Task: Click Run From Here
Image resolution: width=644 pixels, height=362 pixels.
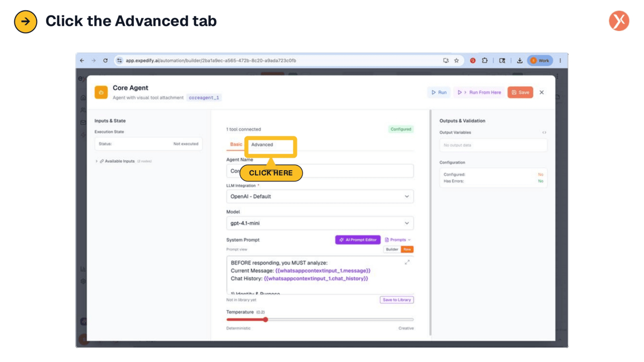Action: 479,93
